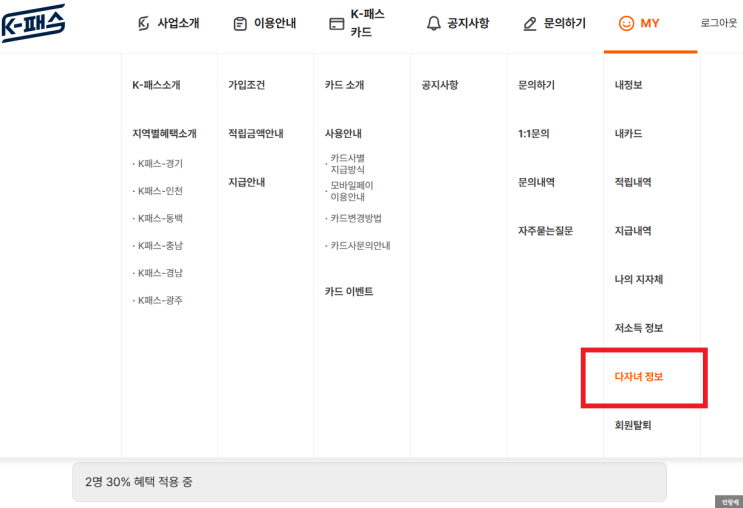The width and height of the screenshot is (743, 508).
Task: Open K패스-광주 regional page
Action: 160,300
